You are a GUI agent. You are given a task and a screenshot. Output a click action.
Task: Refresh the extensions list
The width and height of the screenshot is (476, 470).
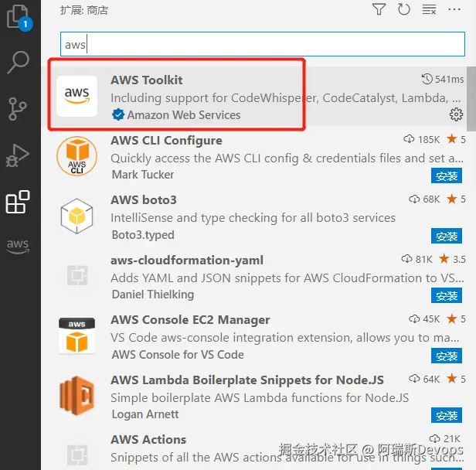403,9
